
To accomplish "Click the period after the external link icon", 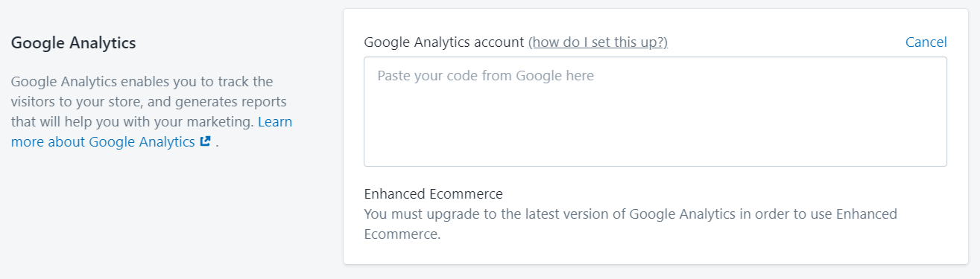I will [217, 143].
